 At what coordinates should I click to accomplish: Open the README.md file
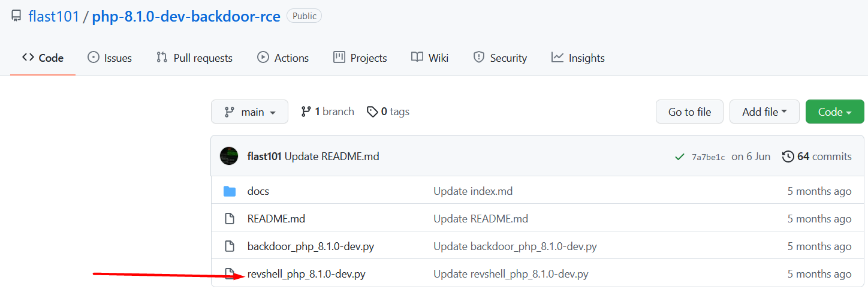click(276, 219)
